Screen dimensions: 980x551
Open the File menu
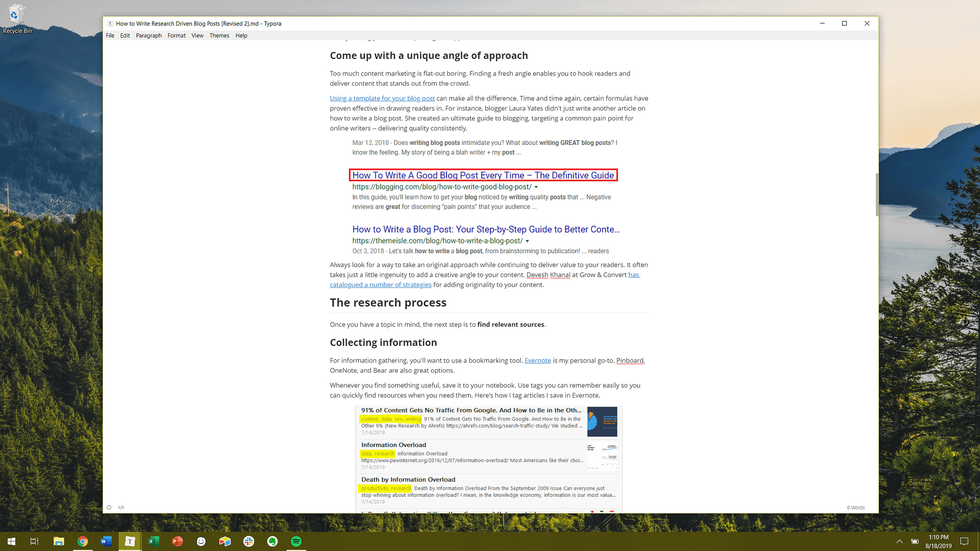[110, 35]
